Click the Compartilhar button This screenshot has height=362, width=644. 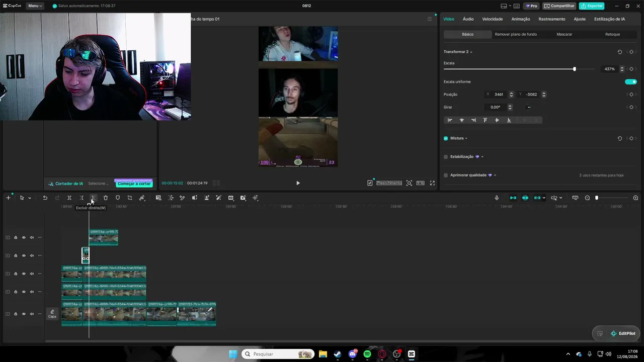coord(559,6)
